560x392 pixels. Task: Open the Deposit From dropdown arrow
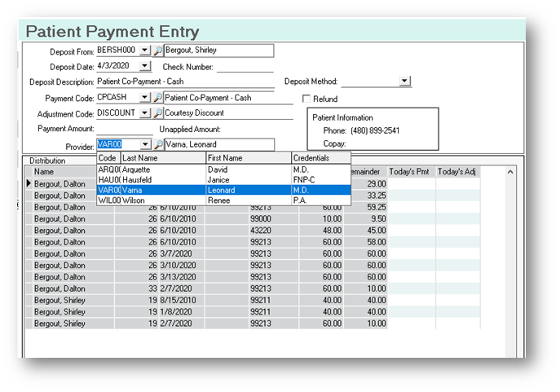145,51
